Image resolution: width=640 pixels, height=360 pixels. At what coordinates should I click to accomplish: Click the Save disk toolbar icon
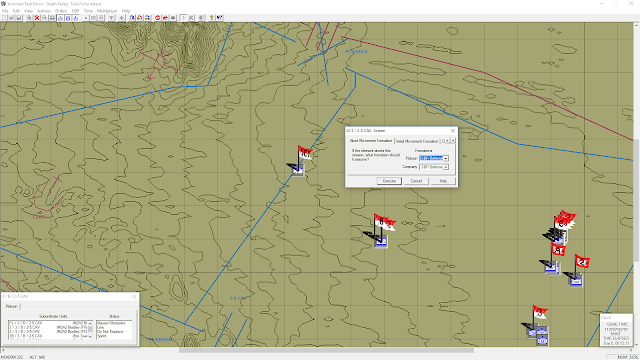(19, 18)
